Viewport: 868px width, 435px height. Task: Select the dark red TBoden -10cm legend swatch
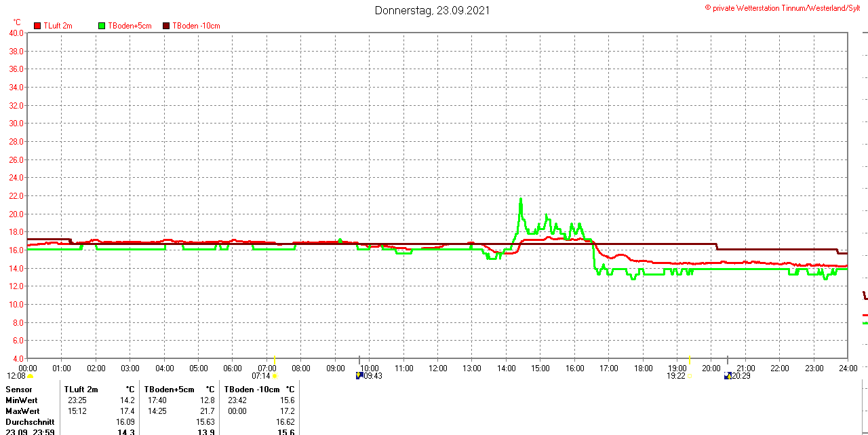pyautogui.click(x=166, y=26)
